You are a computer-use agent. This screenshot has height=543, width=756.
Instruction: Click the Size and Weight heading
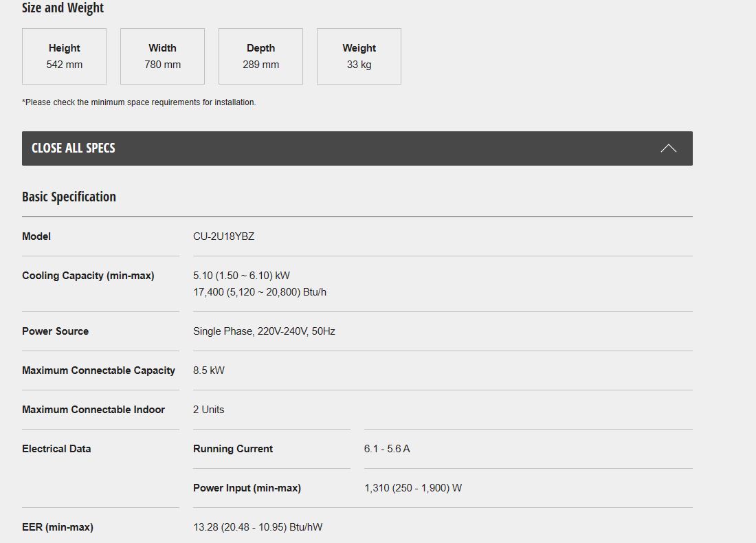(x=63, y=8)
